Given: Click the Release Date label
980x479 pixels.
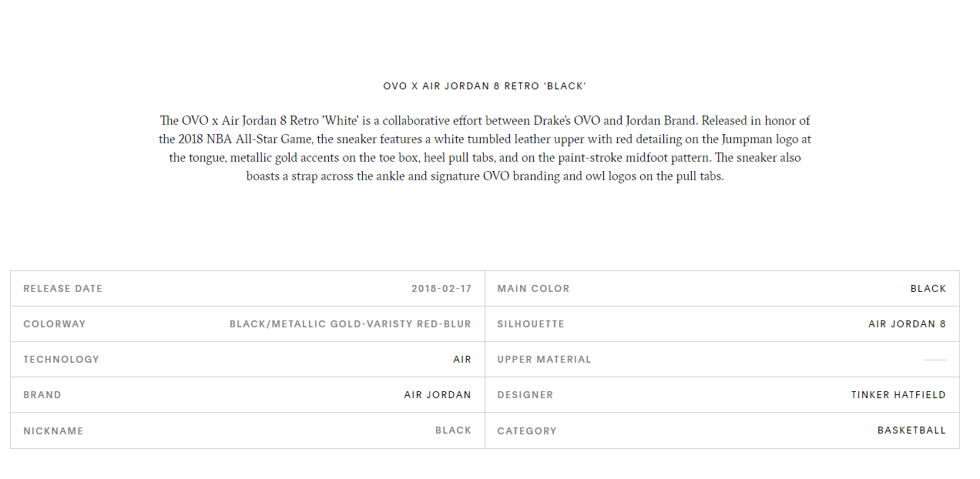Looking at the screenshot, I should click(x=62, y=289).
